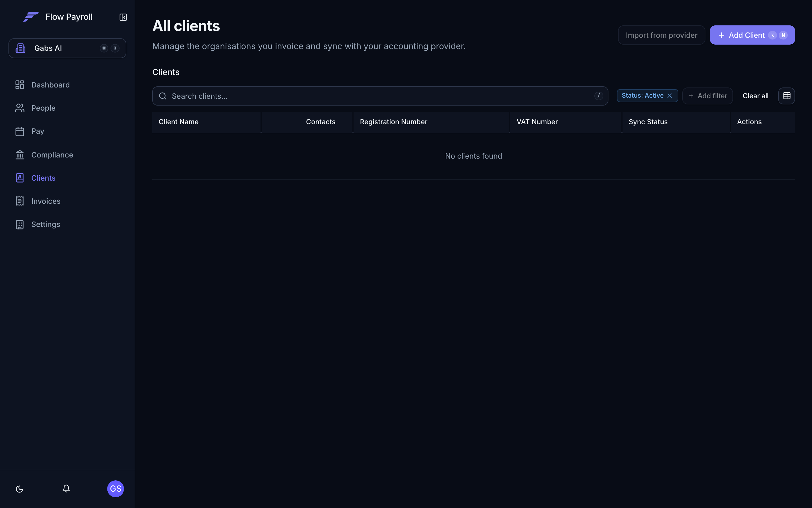Collapse the sidebar with the panel icon
Image resolution: width=812 pixels, height=508 pixels.
coord(123,17)
